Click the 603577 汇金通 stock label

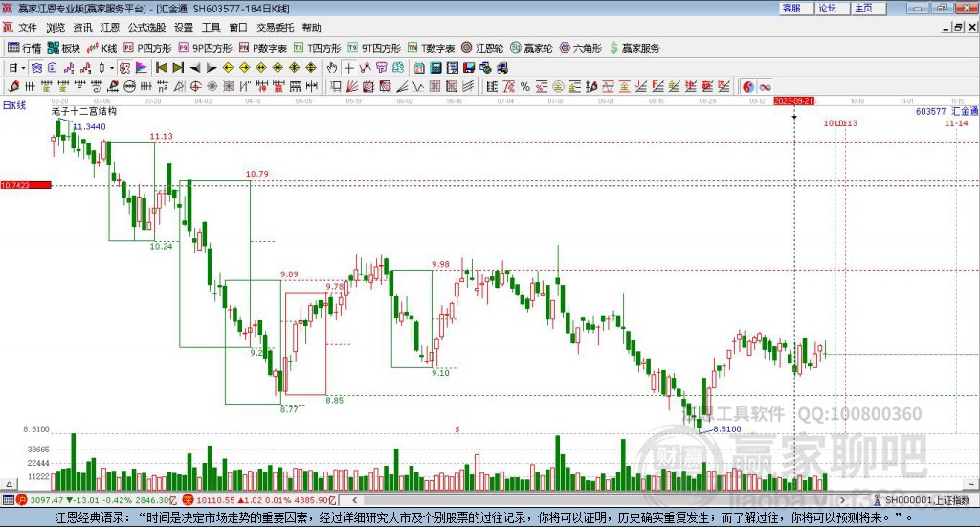point(947,111)
